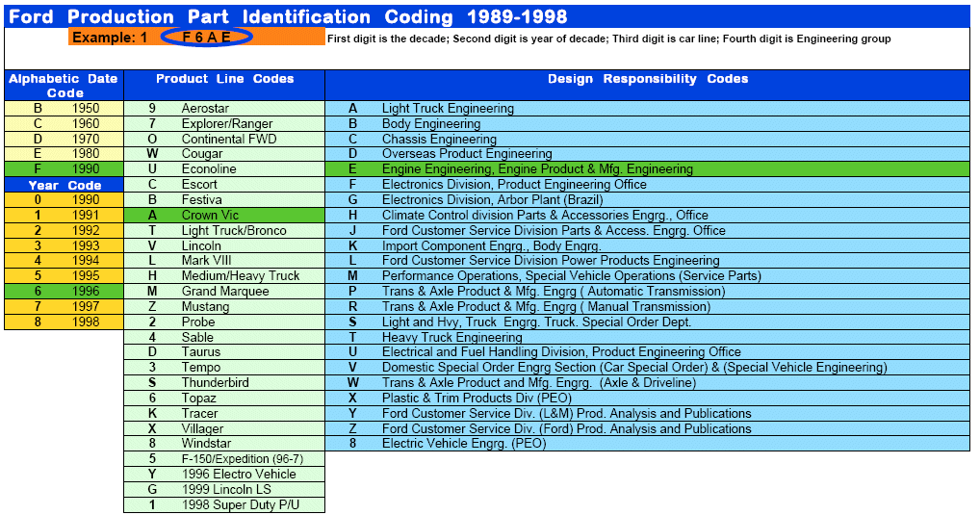Select the 'Year Code' header cell

[x=64, y=185]
